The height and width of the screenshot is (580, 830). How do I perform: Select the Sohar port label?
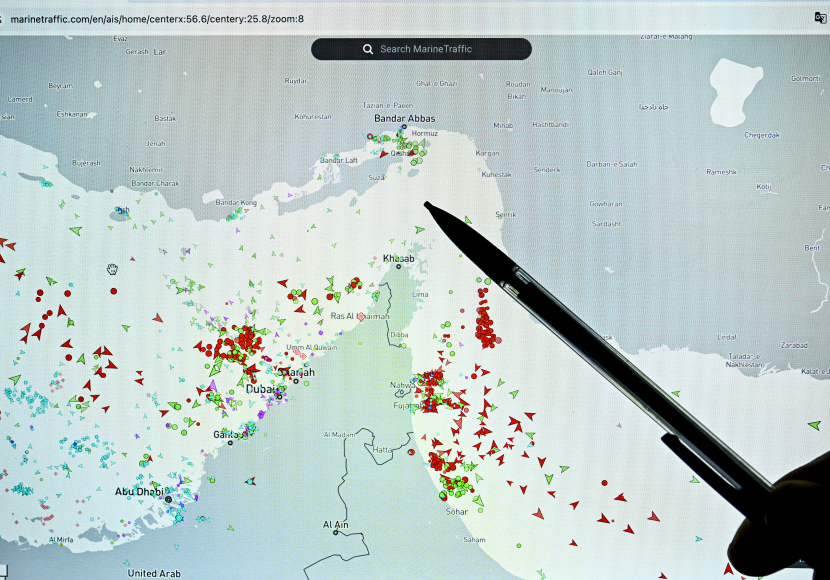(457, 511)
